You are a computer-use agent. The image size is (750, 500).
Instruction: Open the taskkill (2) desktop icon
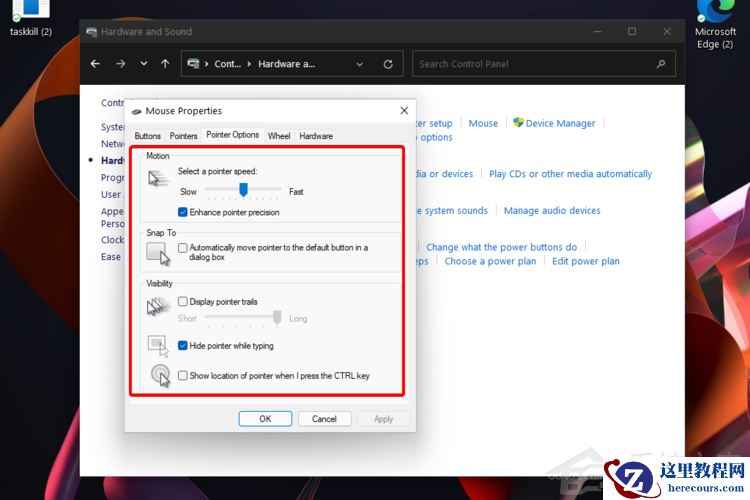(x=31, y=18)
